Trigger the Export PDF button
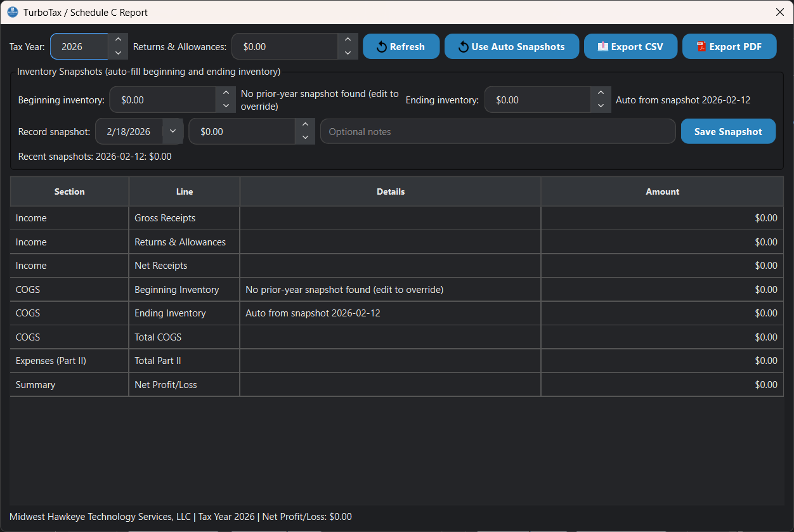794x532 pixels. [729, 46]
